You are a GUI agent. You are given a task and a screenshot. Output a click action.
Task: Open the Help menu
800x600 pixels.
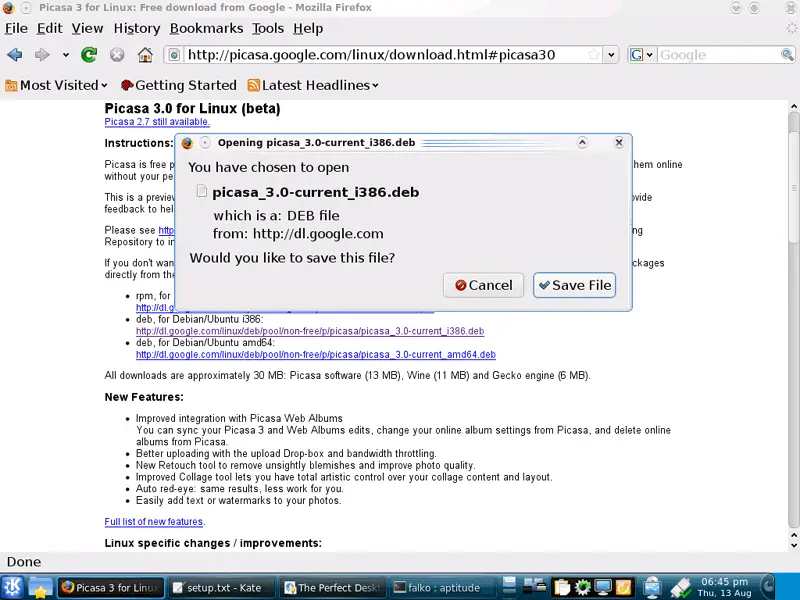click(308, 29)
